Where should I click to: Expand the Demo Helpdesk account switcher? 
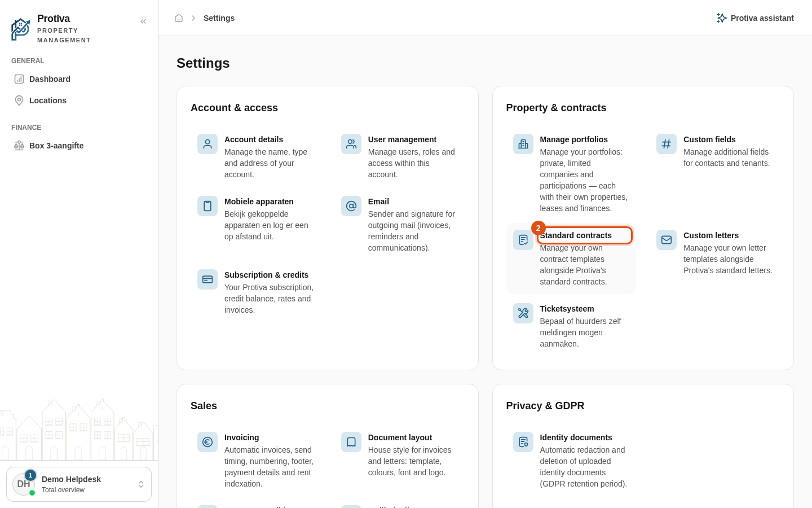79,484
